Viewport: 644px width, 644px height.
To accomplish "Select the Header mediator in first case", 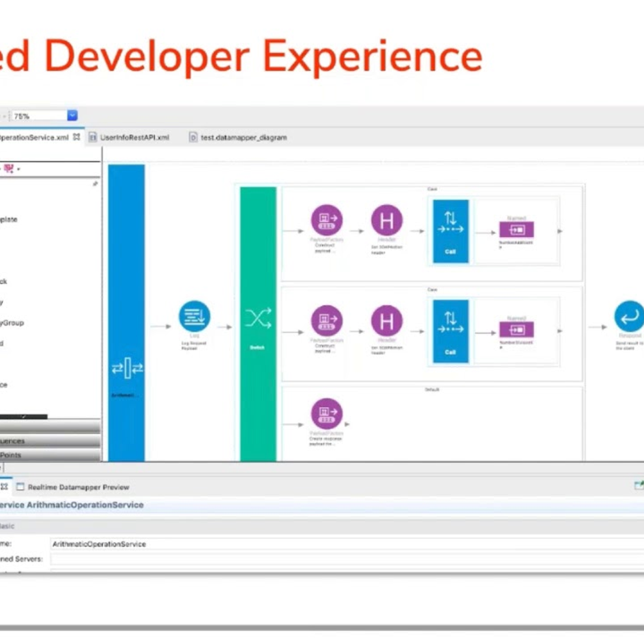I will 386,220.
